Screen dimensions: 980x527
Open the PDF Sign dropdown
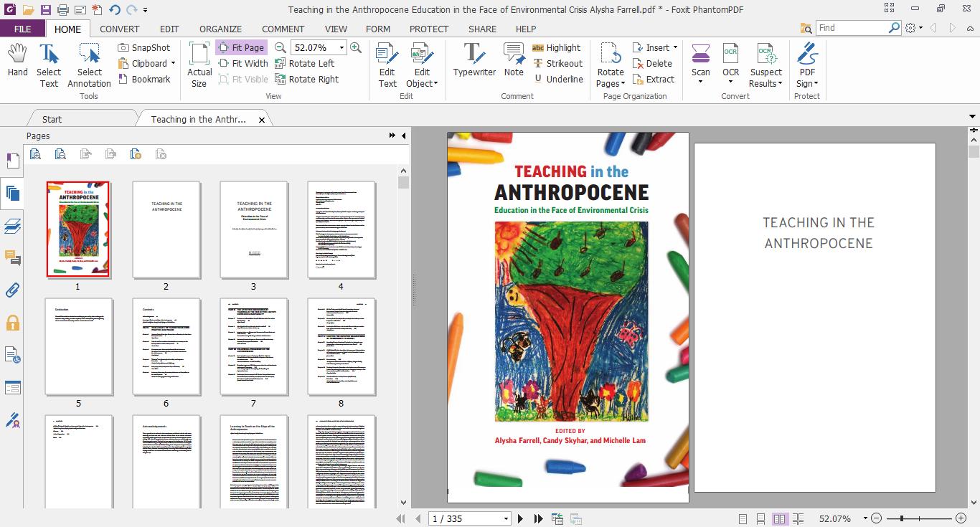tap(816, 84)
